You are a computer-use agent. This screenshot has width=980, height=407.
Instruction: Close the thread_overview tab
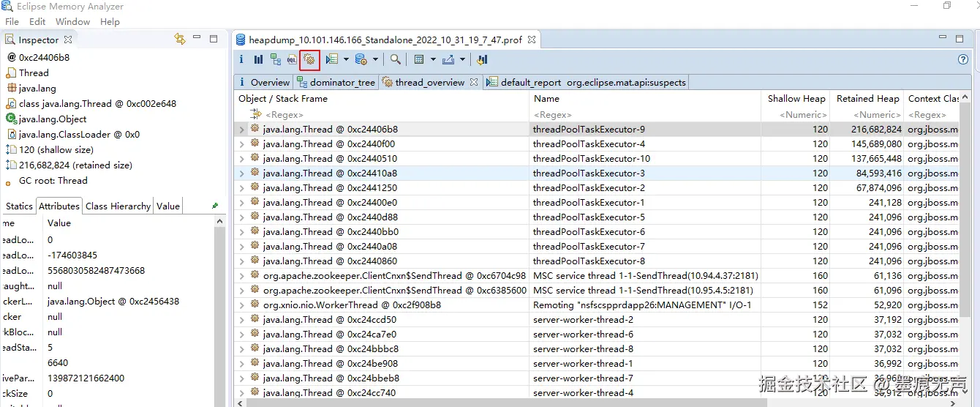point(474,82)
